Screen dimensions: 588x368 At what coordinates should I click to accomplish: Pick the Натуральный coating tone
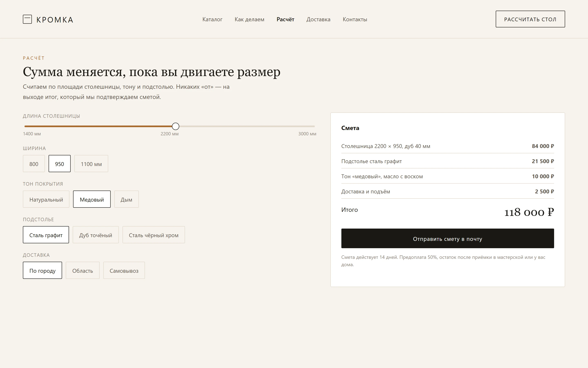tap(46, 199)
